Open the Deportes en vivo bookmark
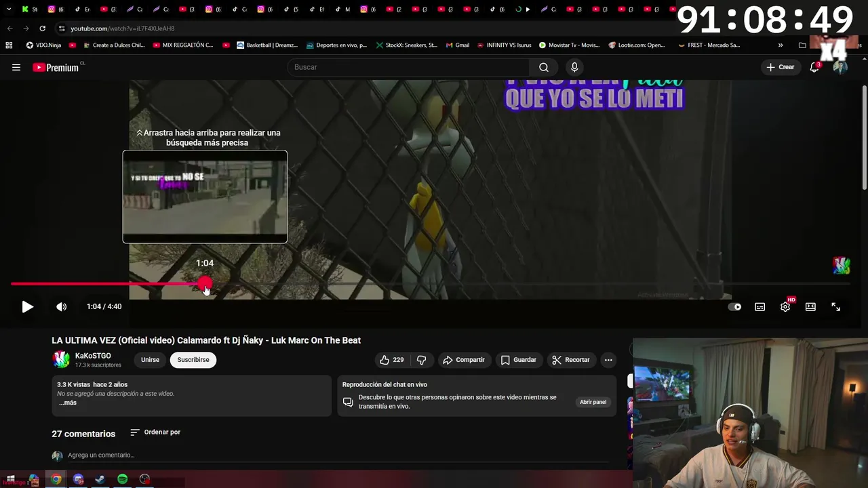The image size is (868, 488). point(336,45)
